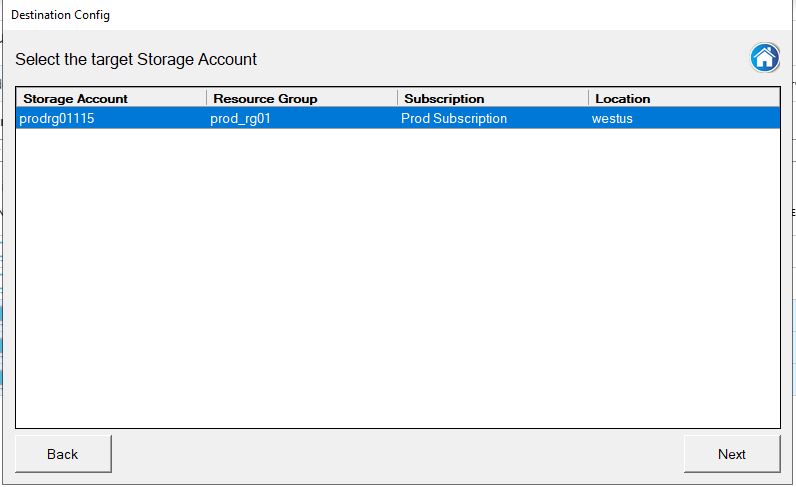The width and height of the screenshot is (796, 487).
Task: Sort by Location column header
Action: pos(684,98)
